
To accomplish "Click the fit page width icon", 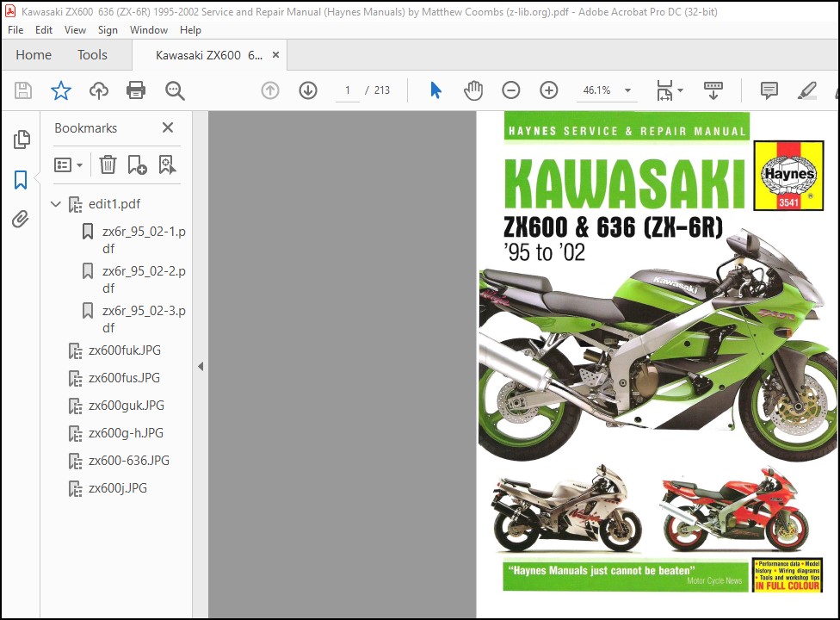I will 664,90.
